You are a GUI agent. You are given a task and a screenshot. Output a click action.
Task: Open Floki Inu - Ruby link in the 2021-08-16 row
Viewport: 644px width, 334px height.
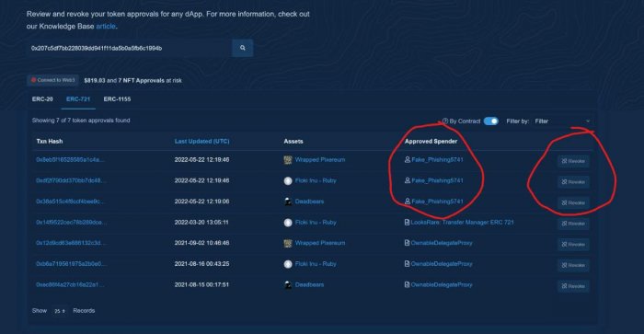point(316,264)
